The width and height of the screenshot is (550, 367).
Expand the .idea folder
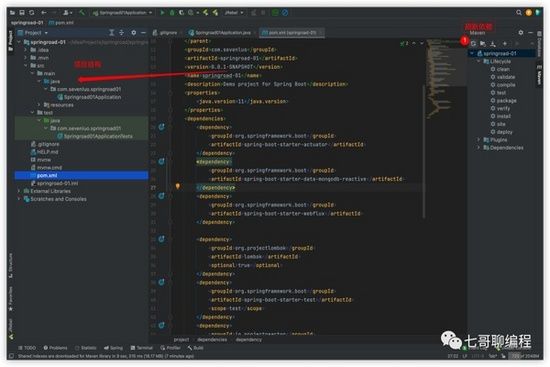tap(26, 50)
